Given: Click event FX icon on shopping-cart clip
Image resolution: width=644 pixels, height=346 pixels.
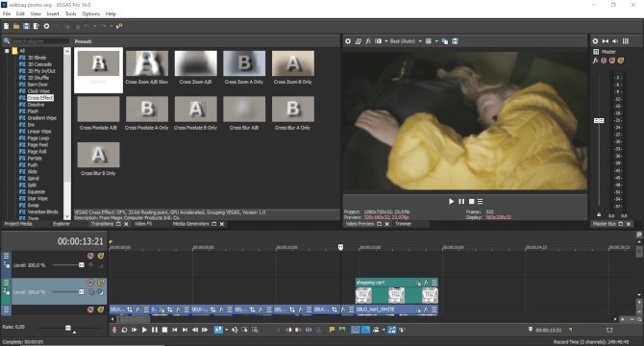Looking at the screenshot, I should pos(426,283).
